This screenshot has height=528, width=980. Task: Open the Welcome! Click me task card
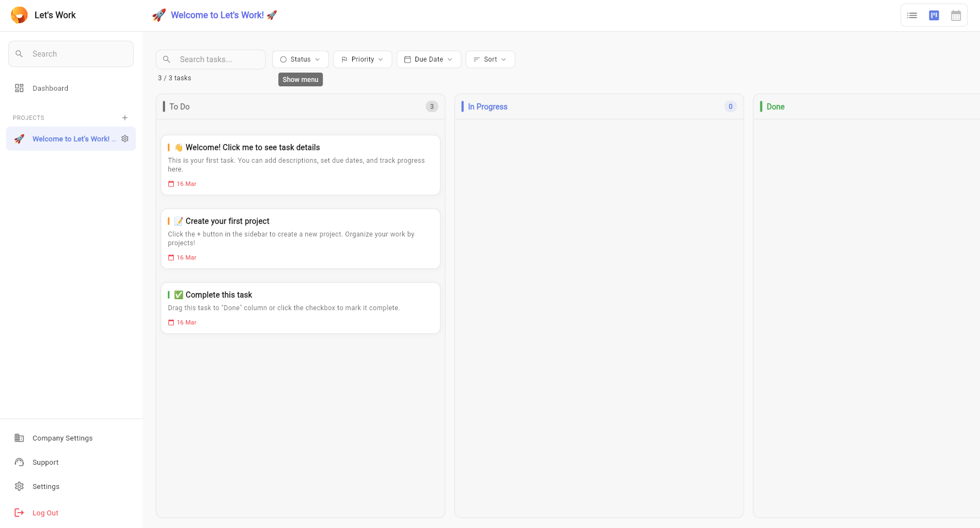click(x=300, y=165)
